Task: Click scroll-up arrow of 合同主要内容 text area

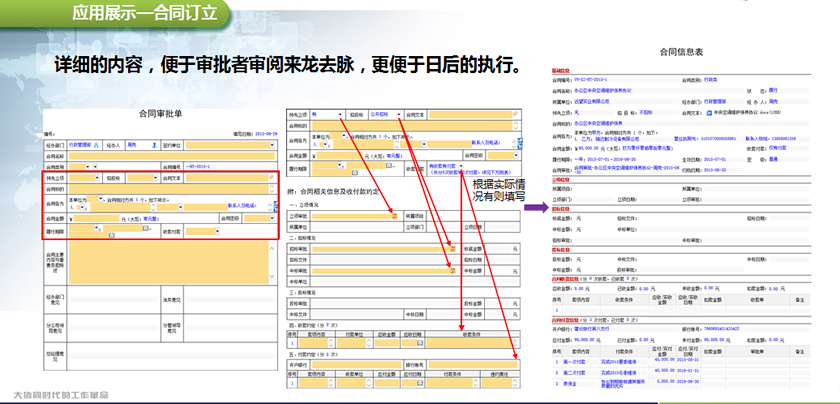Action: click(x=272, y=249)
